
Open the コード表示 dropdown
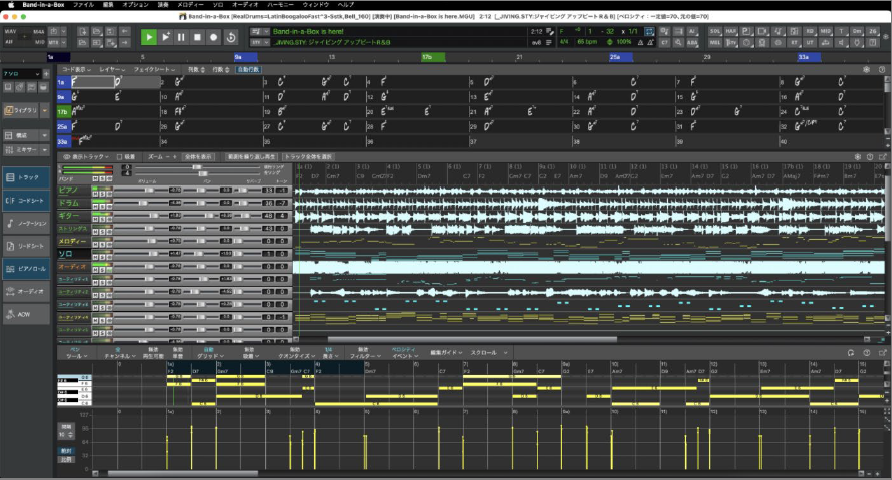76,69
